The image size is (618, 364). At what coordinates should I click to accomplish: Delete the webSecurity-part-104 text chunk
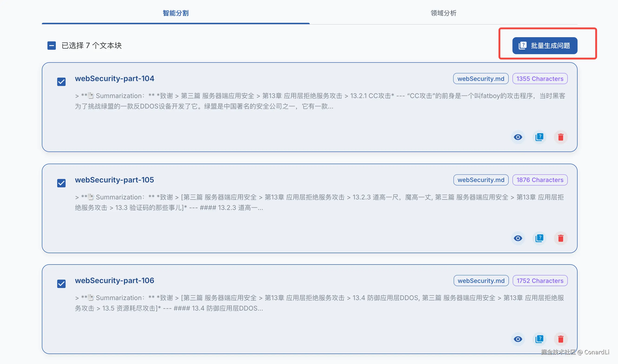pyautogui.click(x=560, y=137)
